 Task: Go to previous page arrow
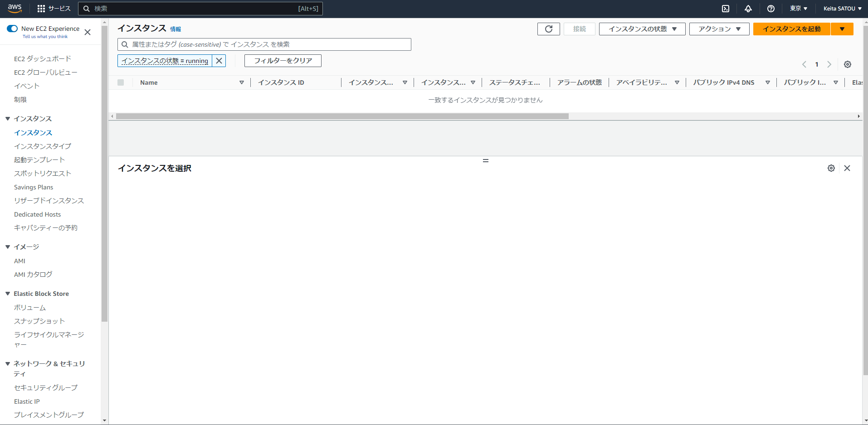[x=804, y=64]
